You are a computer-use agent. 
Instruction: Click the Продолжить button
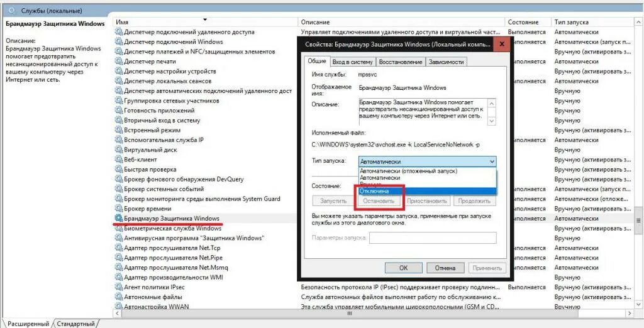(474, 201)
